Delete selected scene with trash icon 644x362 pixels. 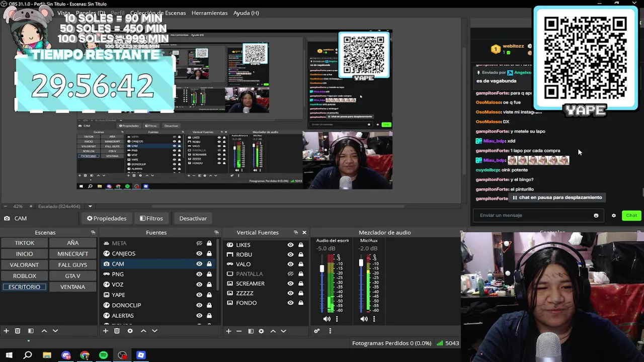coord(18,331)
